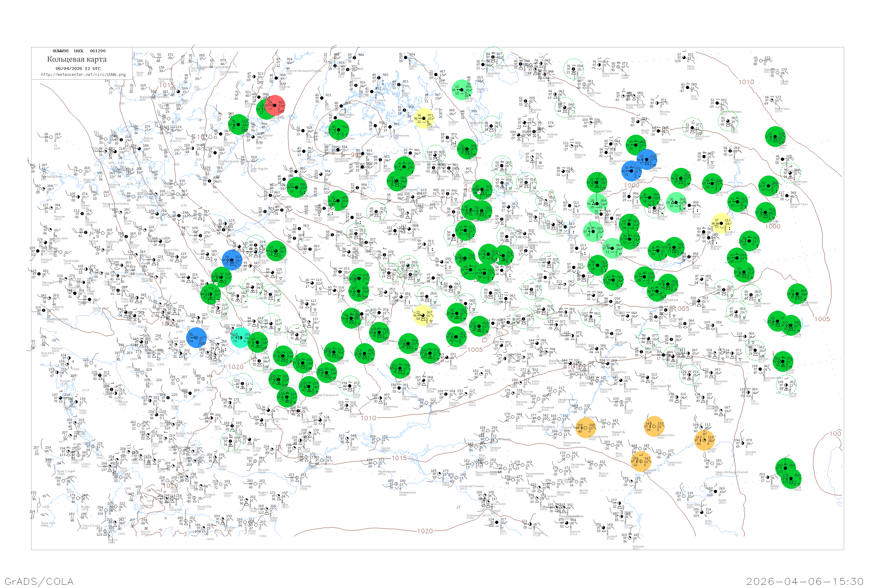
Task: Click the orange circle at Atyrau station
Action: 705,440
